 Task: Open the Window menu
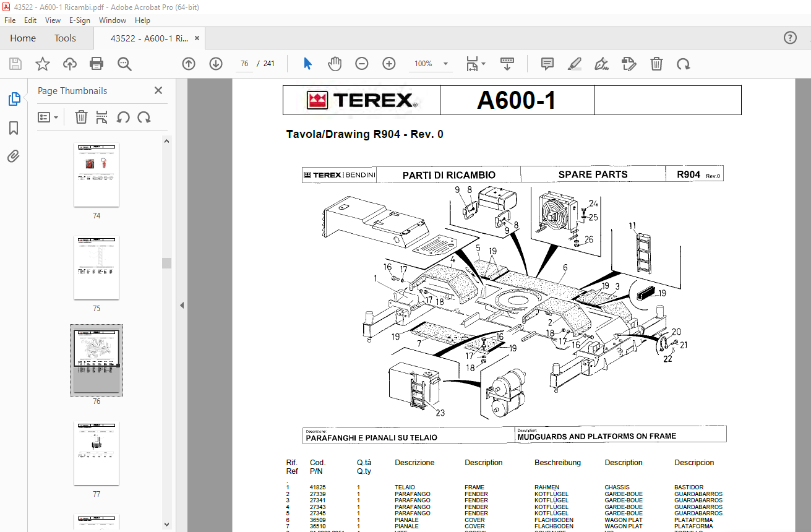click(x=113, y=20)
